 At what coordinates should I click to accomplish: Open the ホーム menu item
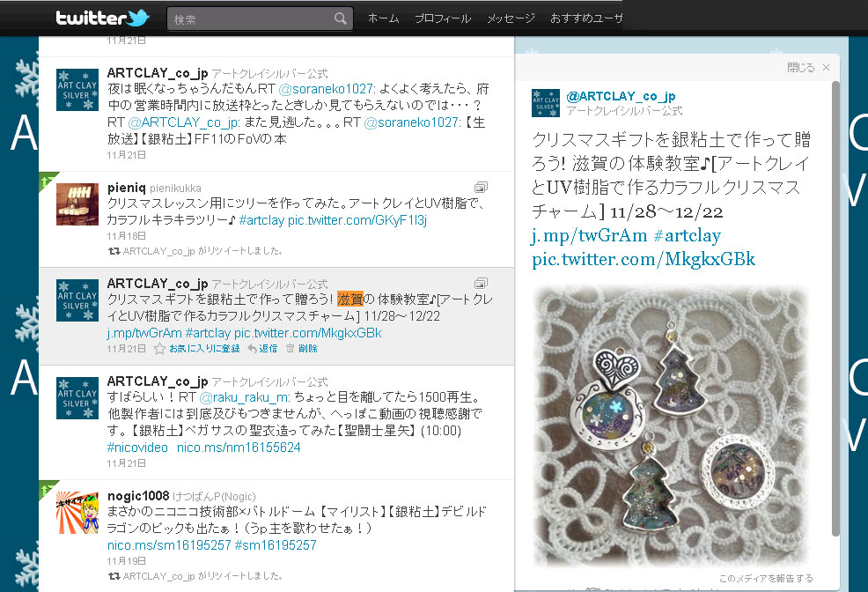384,18
